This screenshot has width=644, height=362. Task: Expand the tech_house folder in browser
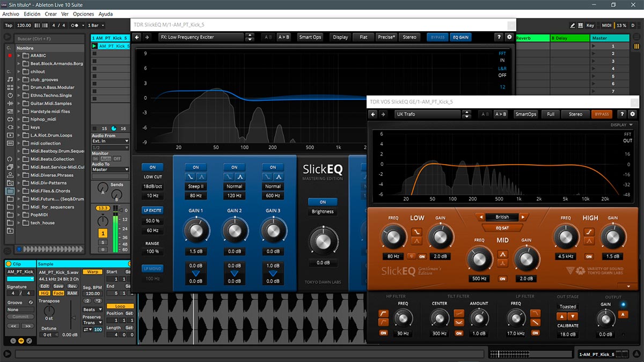[19, 223]
